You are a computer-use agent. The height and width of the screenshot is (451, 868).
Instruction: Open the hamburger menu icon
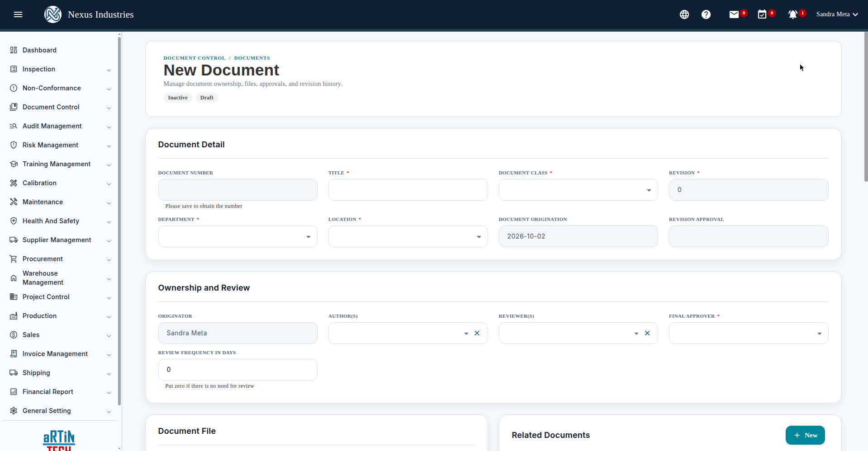coord(18,14)
